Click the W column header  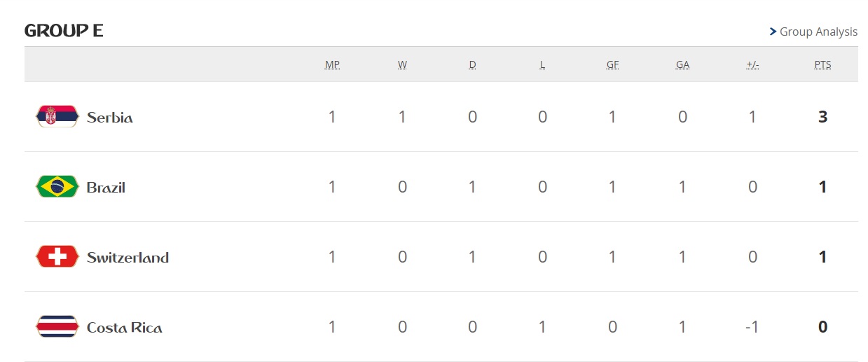click(402, 64)
